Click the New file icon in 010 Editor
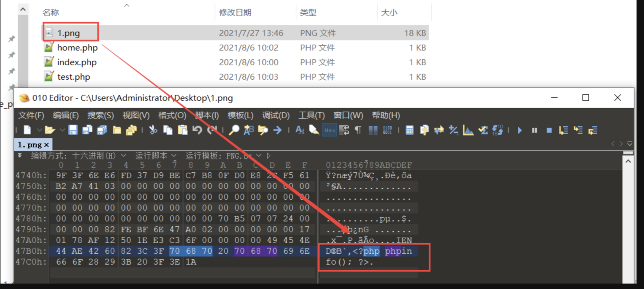This screenshot has height=289, width=644. (x=27, y=130)
